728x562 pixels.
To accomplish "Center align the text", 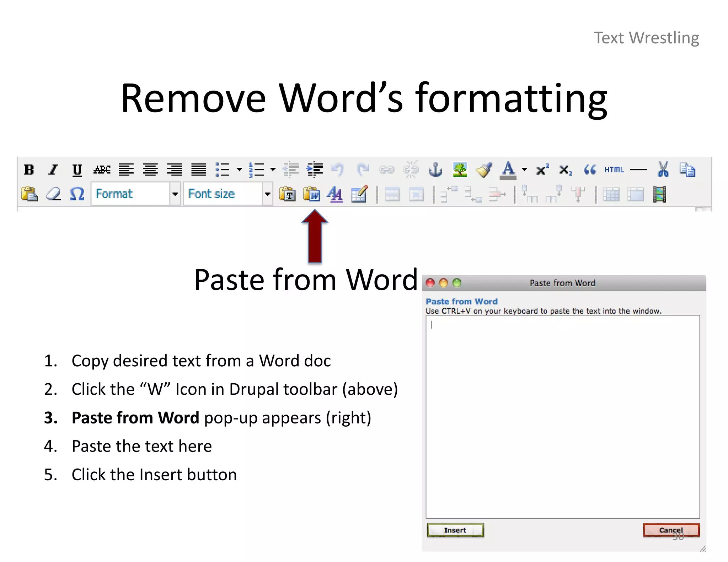I will [150, 170].
